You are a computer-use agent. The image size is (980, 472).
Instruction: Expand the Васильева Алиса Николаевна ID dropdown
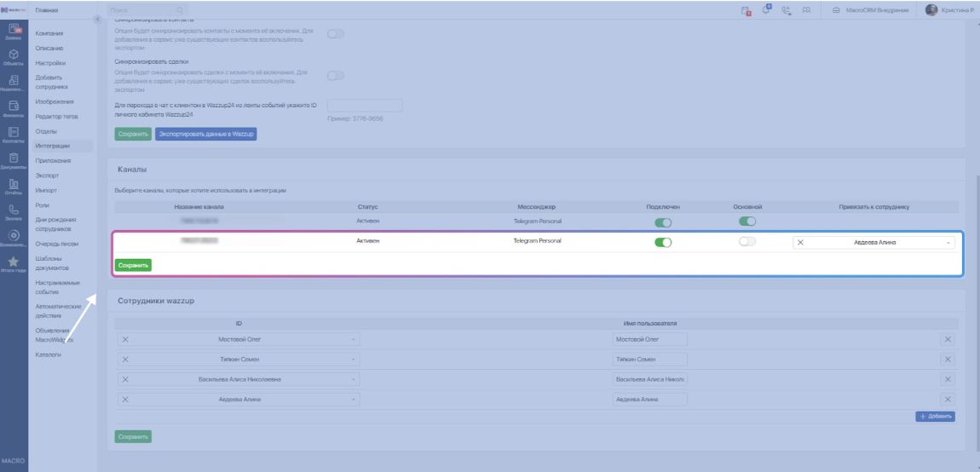tap(353, 379)
